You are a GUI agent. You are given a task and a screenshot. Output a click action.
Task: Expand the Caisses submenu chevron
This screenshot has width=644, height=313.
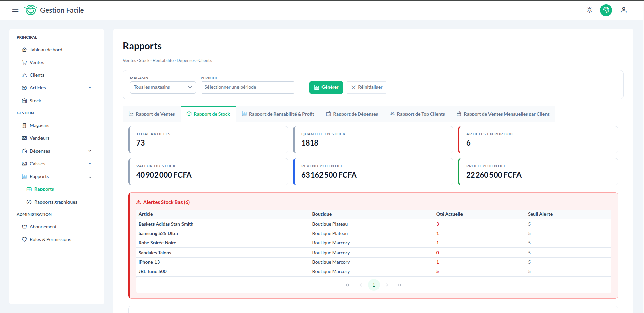(90, 164)
